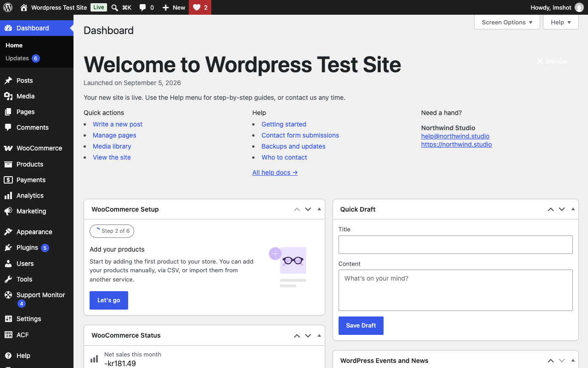Open the Posts menu label

click(x=25, y=80)
